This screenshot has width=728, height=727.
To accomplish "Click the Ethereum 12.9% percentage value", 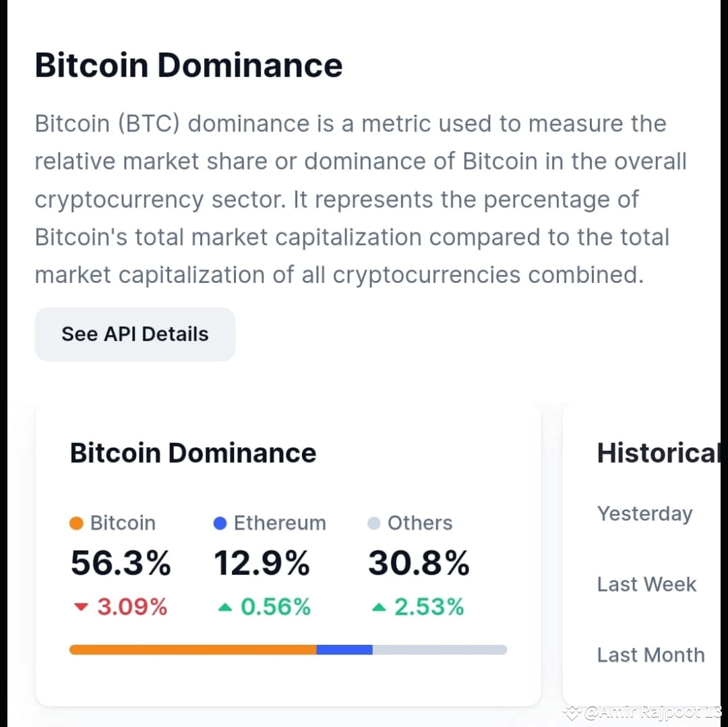I will pyautogui.click(x=263, y=563).
